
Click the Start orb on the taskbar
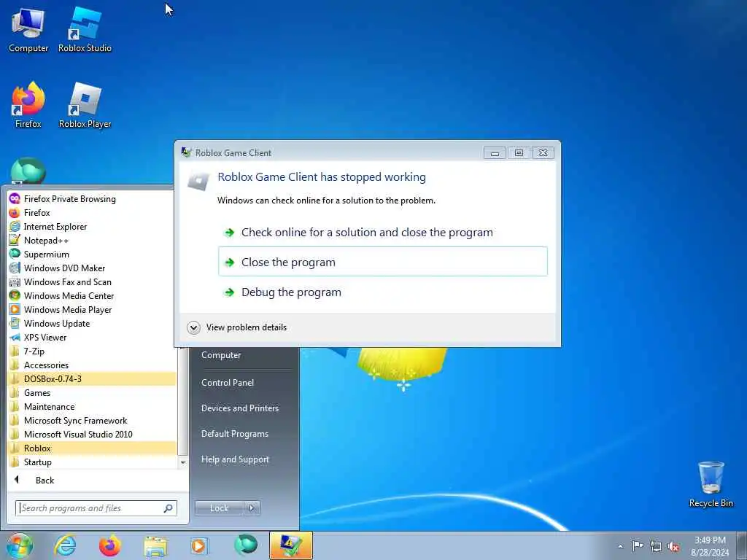click(19, 545)
